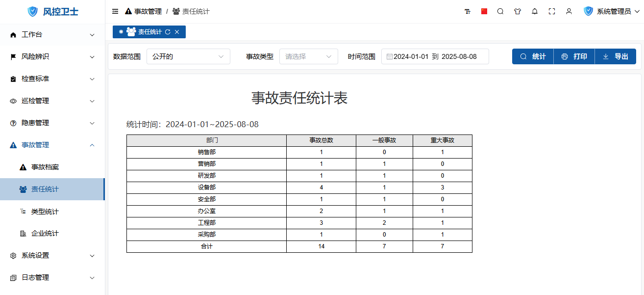Viewport: 644px width, 295px height.
Task: Click the 打印 print button
Action: [574, 56]
